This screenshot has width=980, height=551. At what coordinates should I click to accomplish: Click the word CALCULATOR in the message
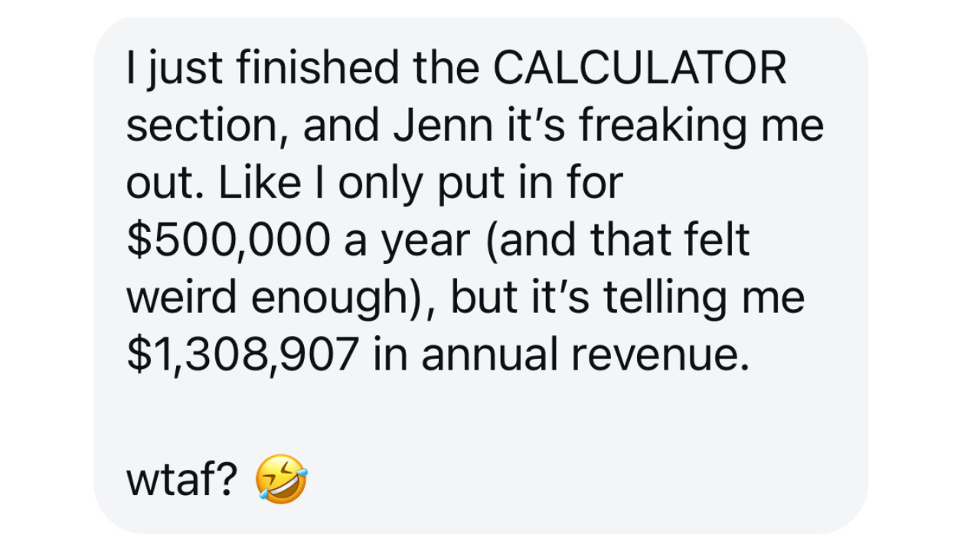click(x=640, y=70)
